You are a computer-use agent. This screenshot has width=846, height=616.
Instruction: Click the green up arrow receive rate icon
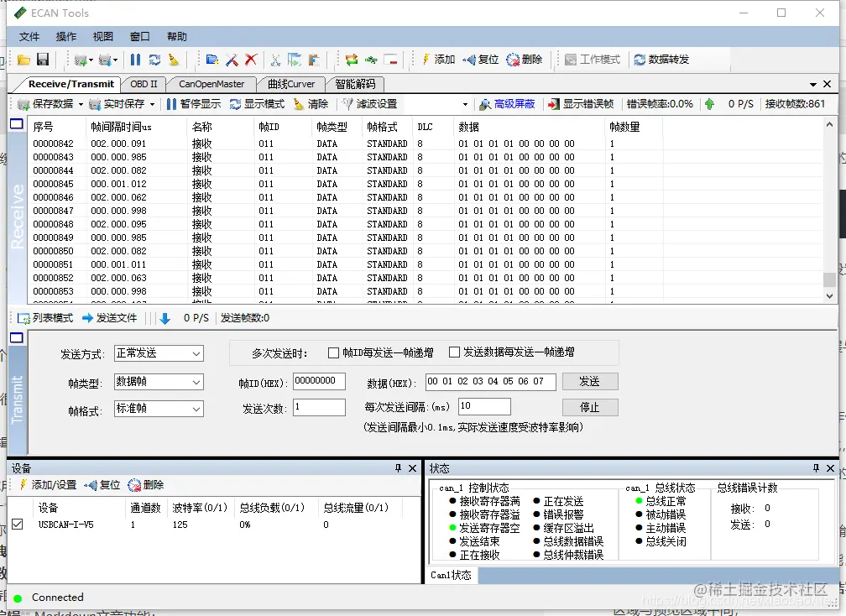point(709,104)
